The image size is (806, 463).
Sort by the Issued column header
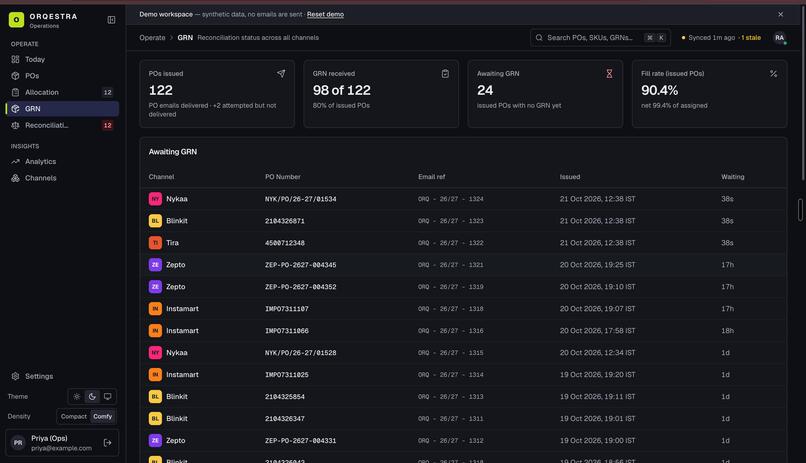click(570, 177)
